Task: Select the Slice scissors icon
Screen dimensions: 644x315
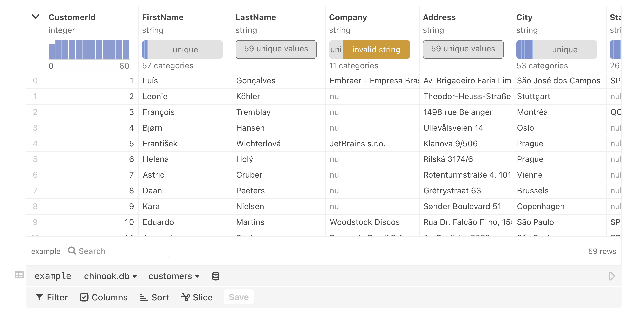Action: [x=185, y=297]
